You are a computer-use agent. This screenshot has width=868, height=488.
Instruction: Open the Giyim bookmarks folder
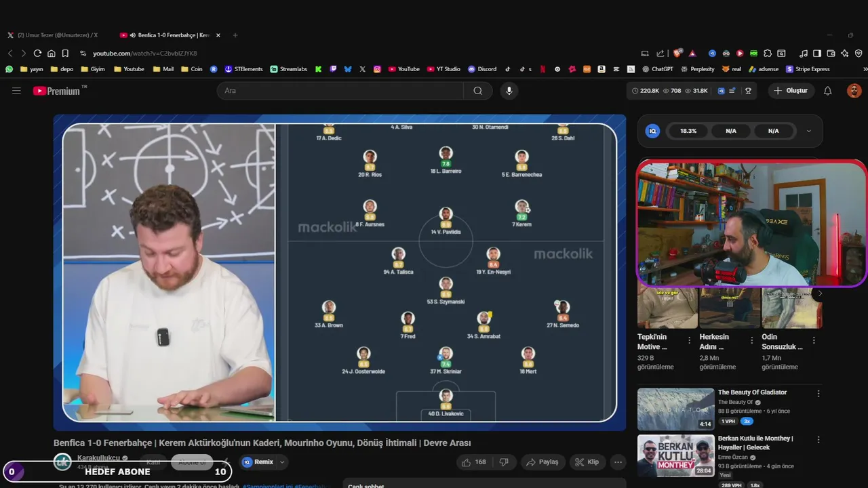93,69
